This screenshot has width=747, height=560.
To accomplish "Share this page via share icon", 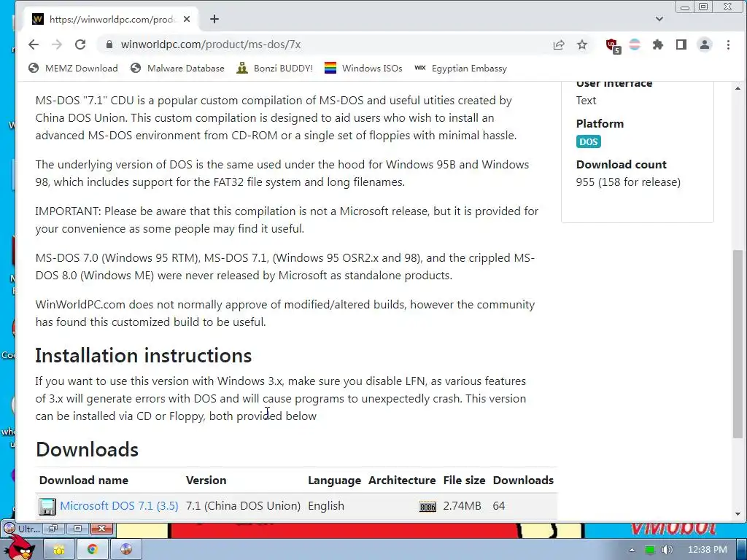I will (x=558, y=44).
